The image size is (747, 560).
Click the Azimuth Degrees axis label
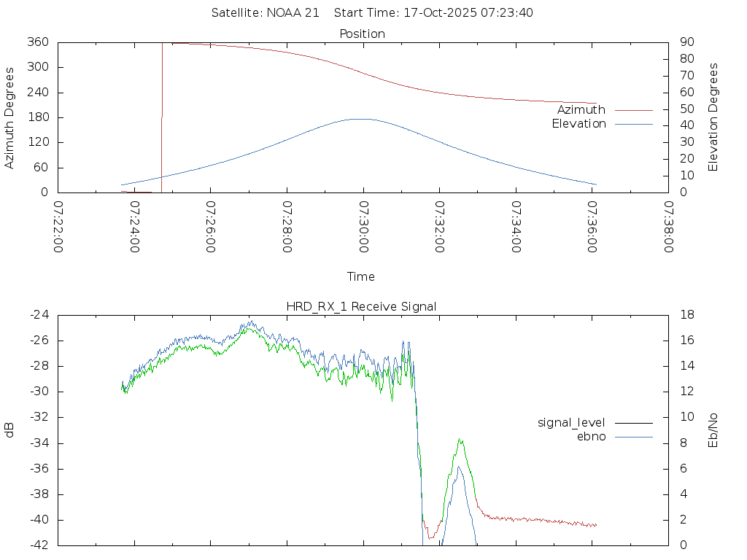click(9, 117)
